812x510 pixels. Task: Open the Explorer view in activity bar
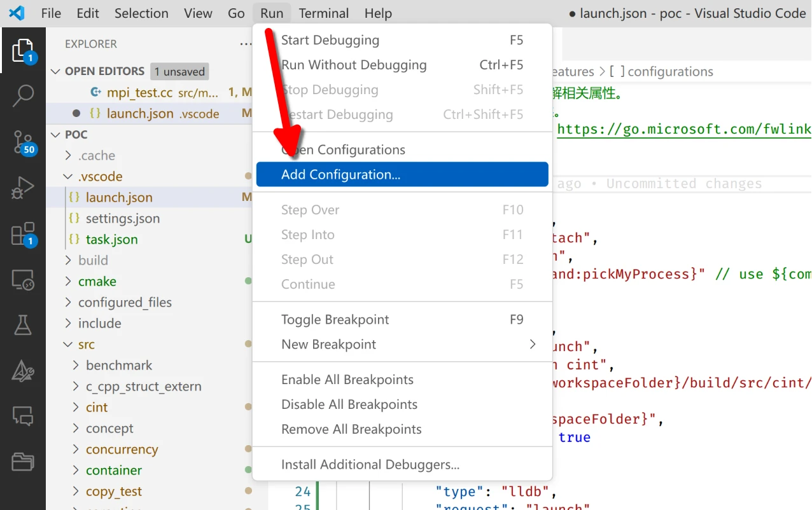coord(23,50)
